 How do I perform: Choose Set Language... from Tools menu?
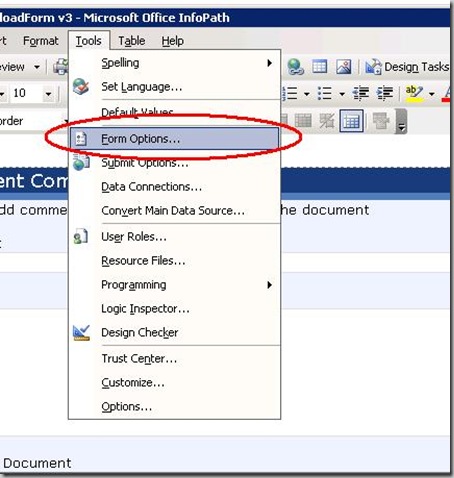pos(174,87)
